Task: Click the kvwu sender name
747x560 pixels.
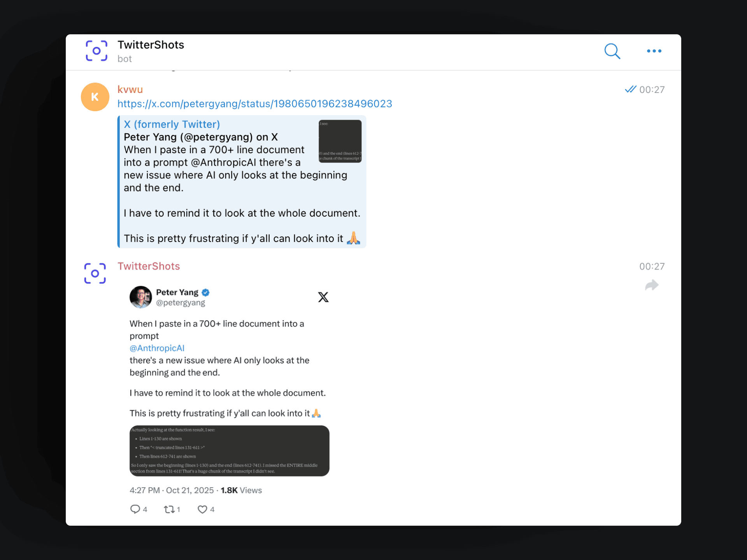Action: coord(130,89)
